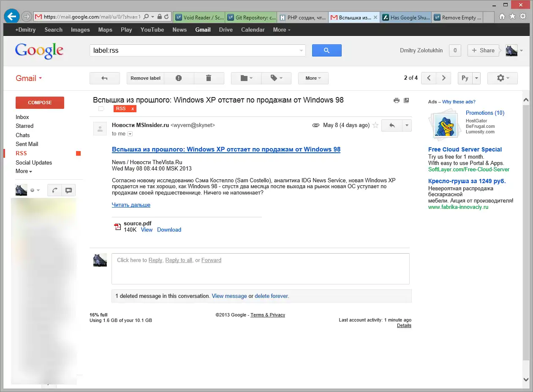Screen dimensions: 533x392
Task: Open the Settings gear menu
Action: 503,78
